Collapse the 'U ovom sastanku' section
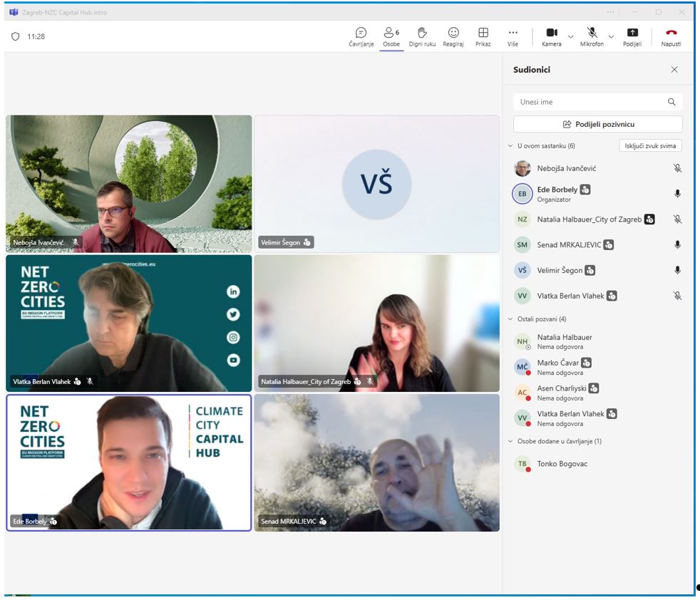 pos(510,146)
